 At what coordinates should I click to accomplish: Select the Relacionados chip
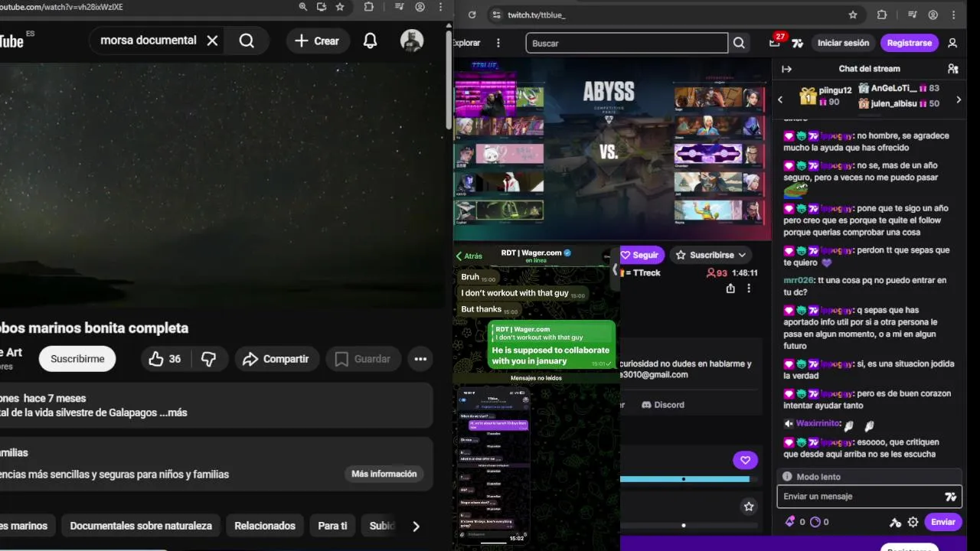(x=265, y=526)
